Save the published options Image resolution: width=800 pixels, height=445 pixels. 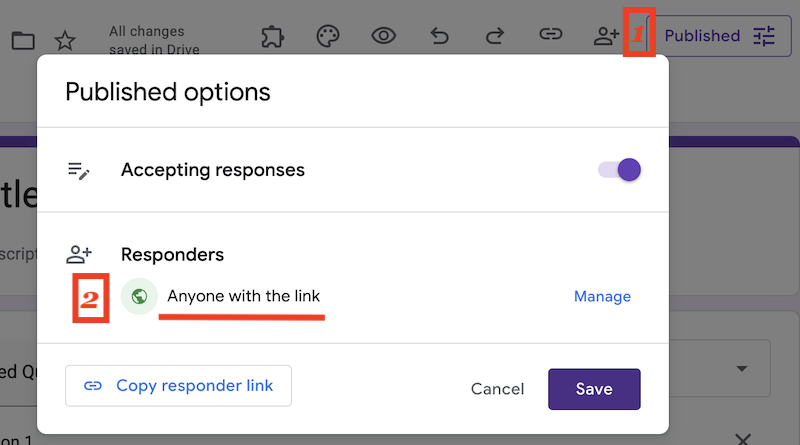tap(594, 389)
